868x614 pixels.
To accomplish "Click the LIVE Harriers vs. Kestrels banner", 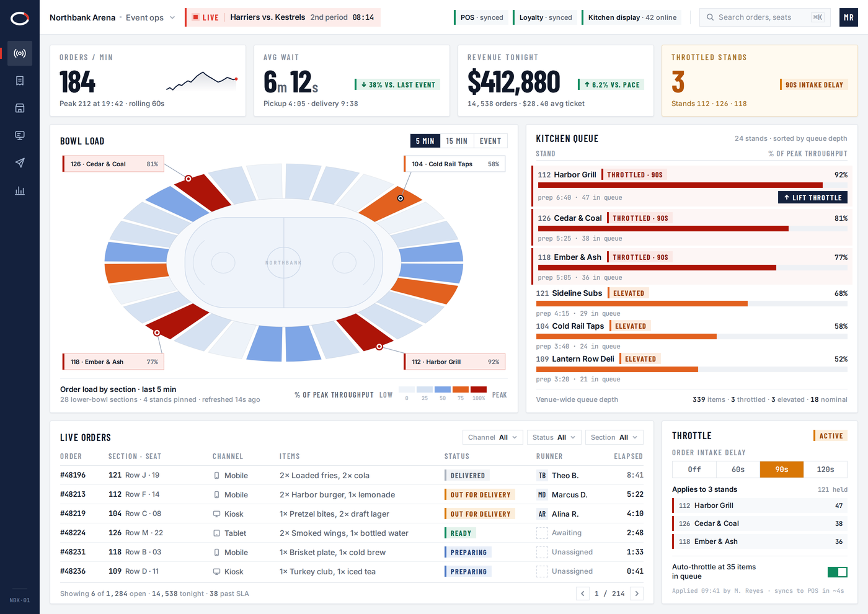I will [283, 17].
